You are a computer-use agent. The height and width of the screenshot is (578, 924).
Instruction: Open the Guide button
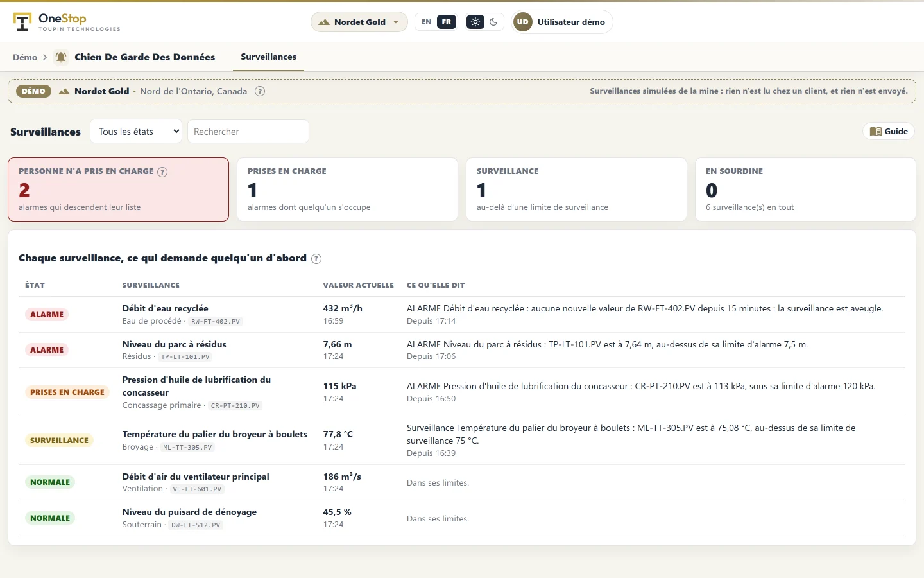tap(889, 131)
